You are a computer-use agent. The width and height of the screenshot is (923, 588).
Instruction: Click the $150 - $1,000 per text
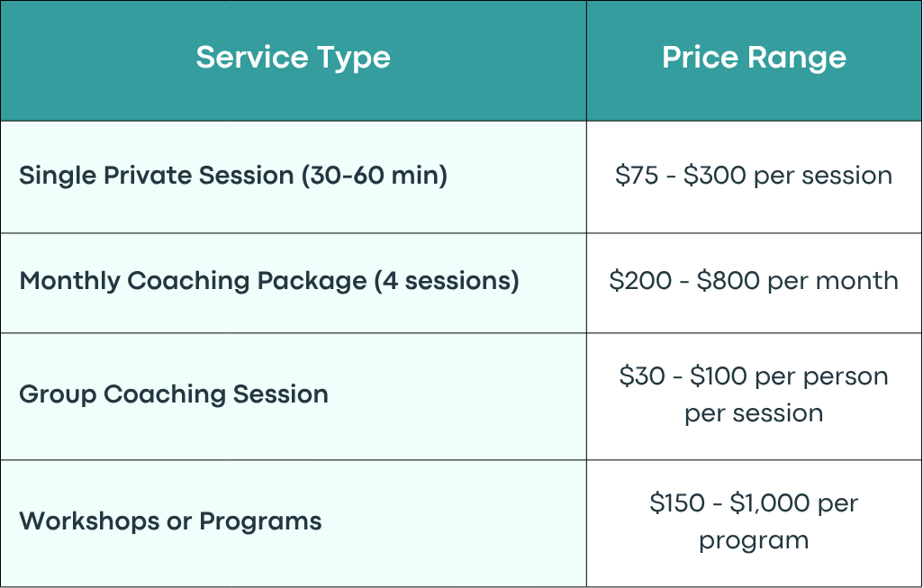click(x=754, y=503)
